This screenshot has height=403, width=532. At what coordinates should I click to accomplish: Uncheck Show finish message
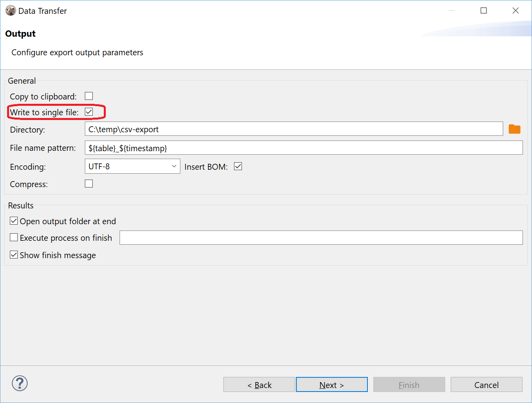14,254
